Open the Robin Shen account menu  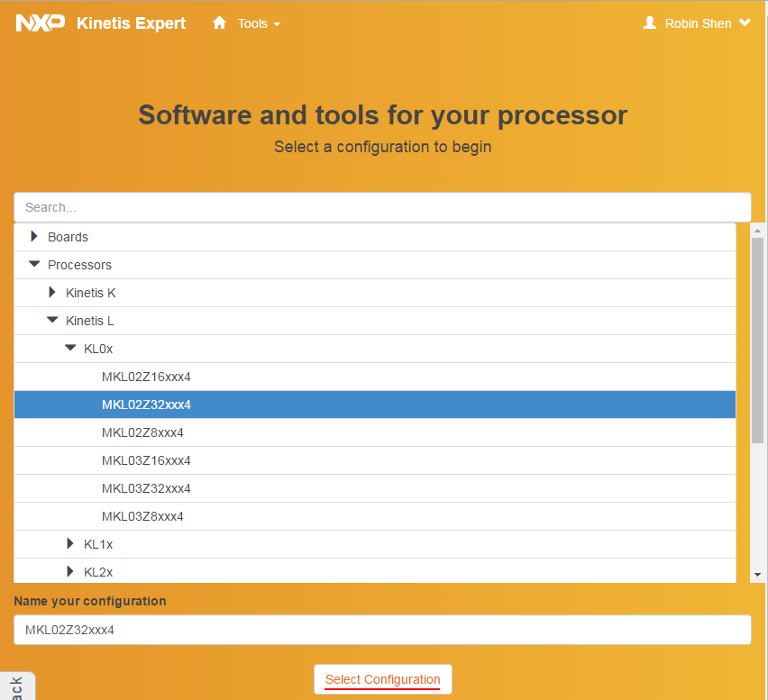697,23
